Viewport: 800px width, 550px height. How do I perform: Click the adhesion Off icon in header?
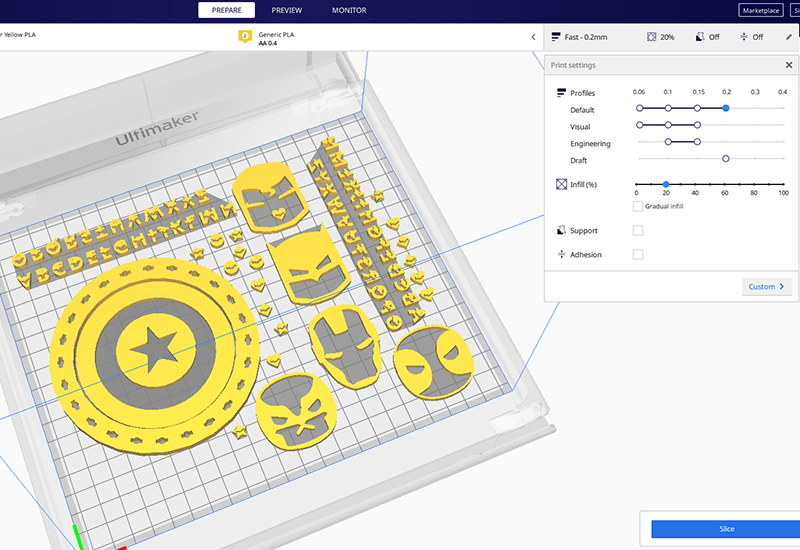click(745, 37)
